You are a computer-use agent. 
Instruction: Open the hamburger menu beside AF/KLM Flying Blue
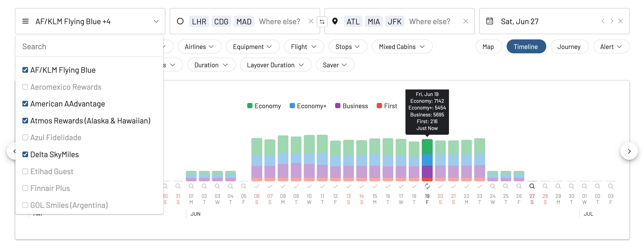[x=25, y=21]
